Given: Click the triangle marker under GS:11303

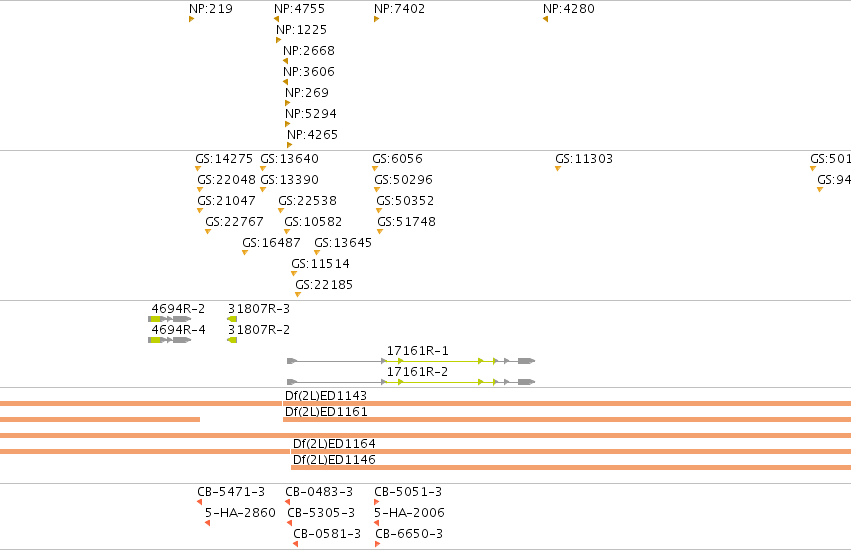Looking at the screenshot, I should click(x=557, y=169).
